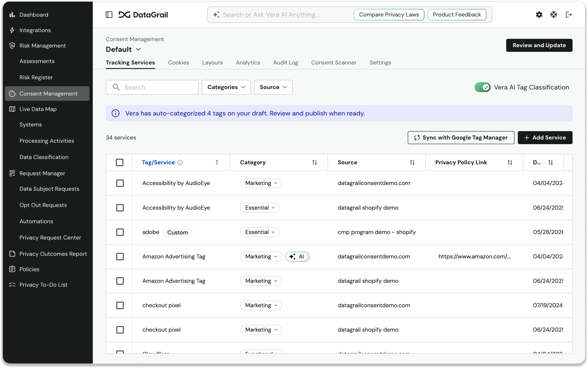Open the amazon.com privacy policy link

(x=474, y=256)
